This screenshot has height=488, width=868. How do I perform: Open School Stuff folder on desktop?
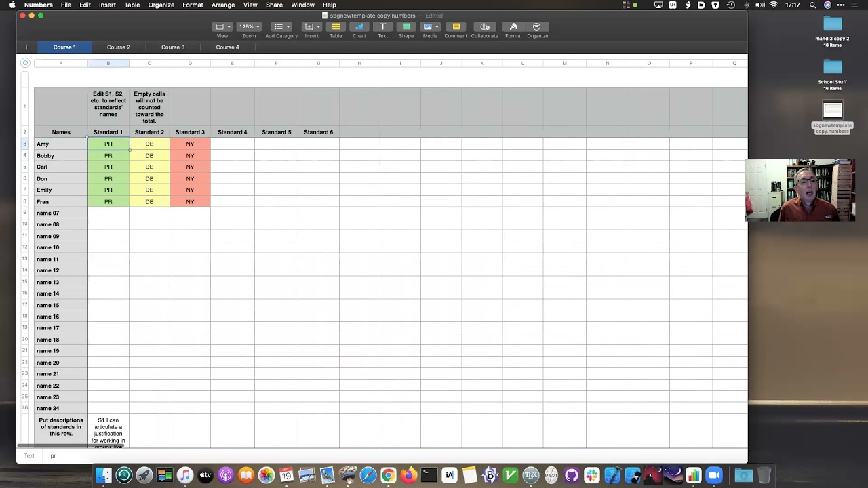tap(832, 75)
